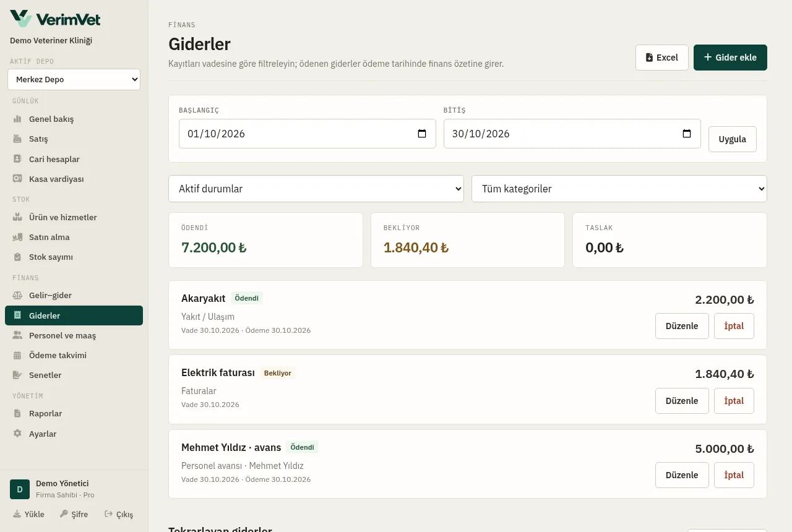This screenshot has height=532, width=792.
Task: Click the Gider ekle button
Action: (x=730, y=58)
